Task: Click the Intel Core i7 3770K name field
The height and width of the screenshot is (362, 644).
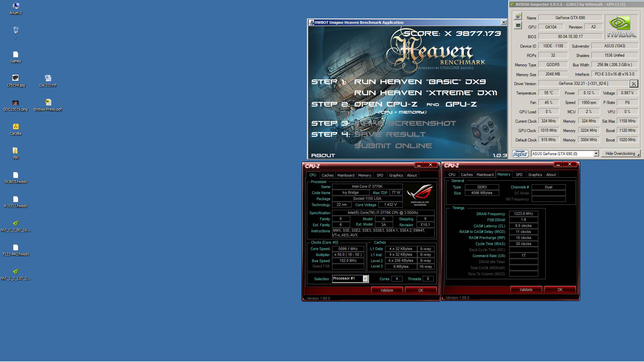Action: (x=367, y=186)
